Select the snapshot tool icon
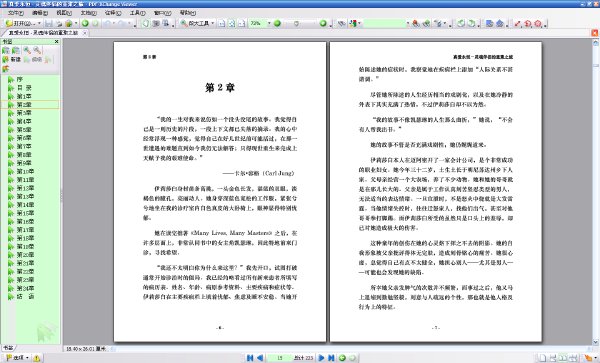This screenshot has width=600, height=363. 156,23
